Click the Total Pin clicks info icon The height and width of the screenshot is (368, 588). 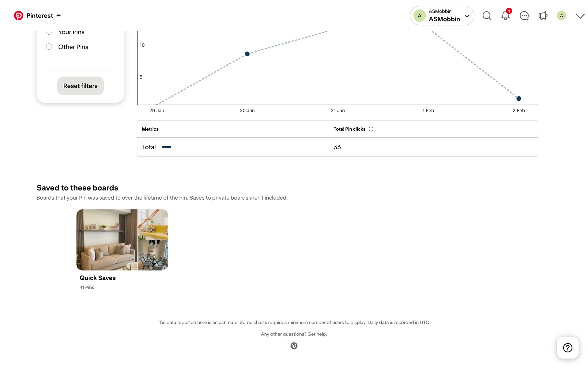[371, 129]
